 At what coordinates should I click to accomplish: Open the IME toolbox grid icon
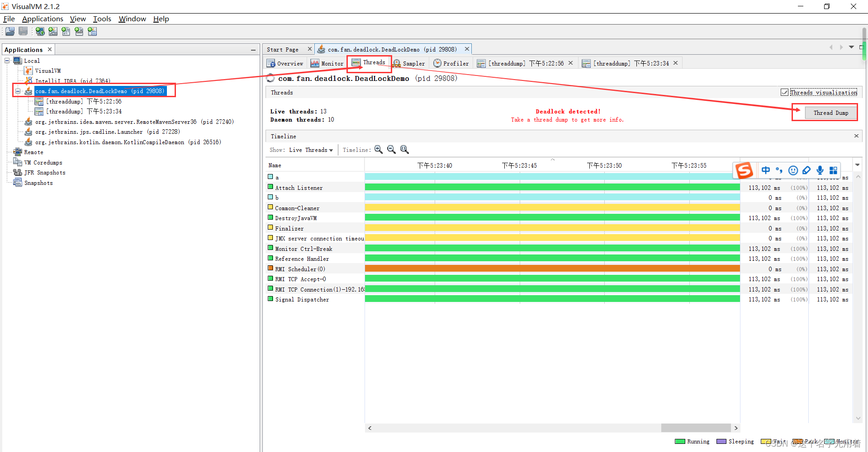[x=833, y=170]
